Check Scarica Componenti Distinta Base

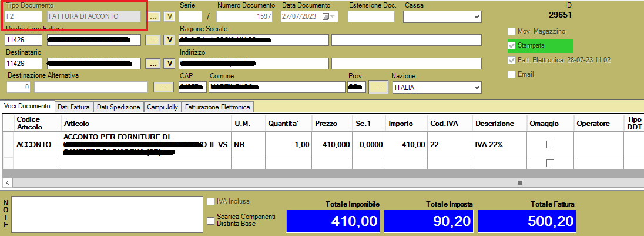tap(211, 221)
